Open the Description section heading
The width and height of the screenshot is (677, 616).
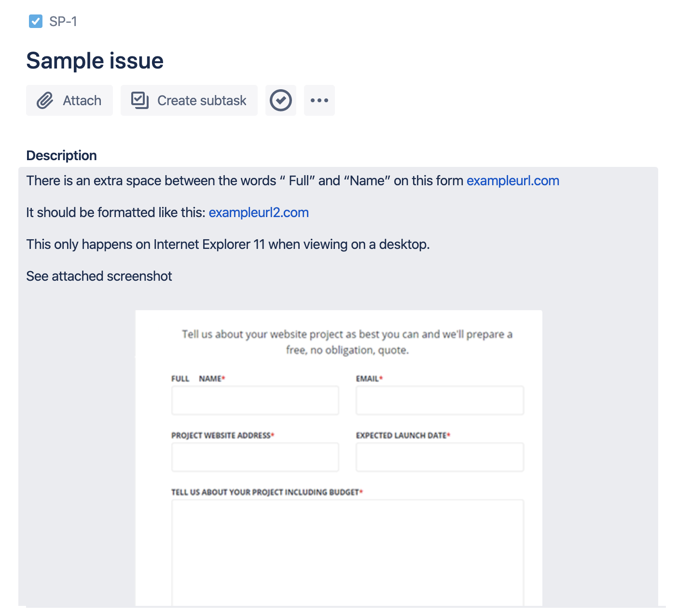(61, 155)
